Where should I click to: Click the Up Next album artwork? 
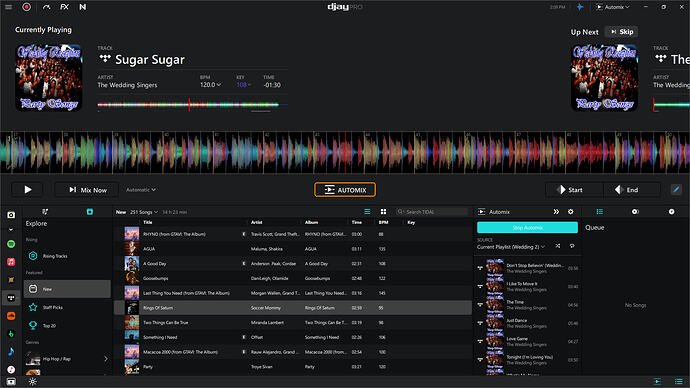(x=605, y=77)
